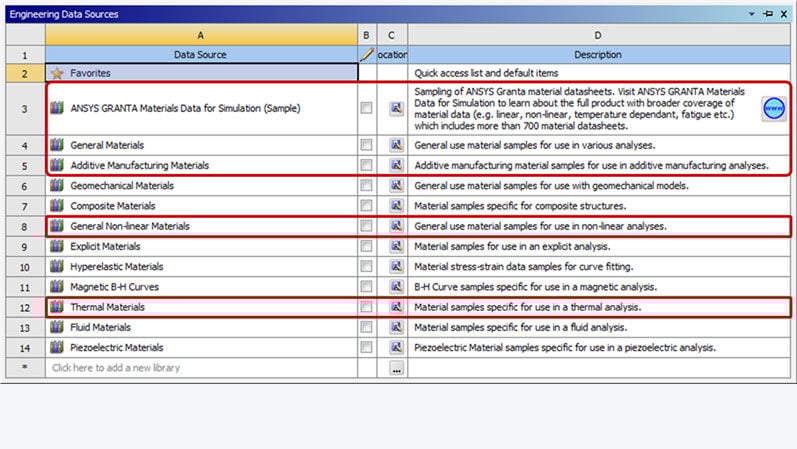Click the Fluid Materials library book icon

click(57, 328)
